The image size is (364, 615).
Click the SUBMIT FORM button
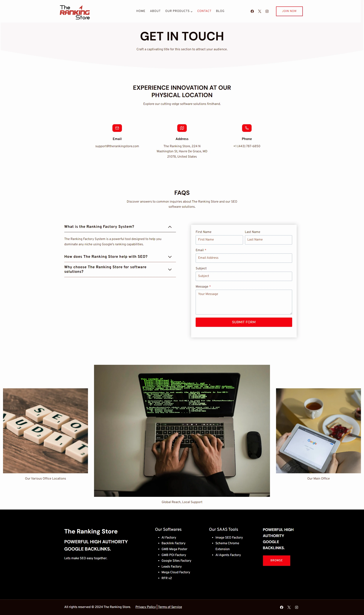tap(244, 322)
